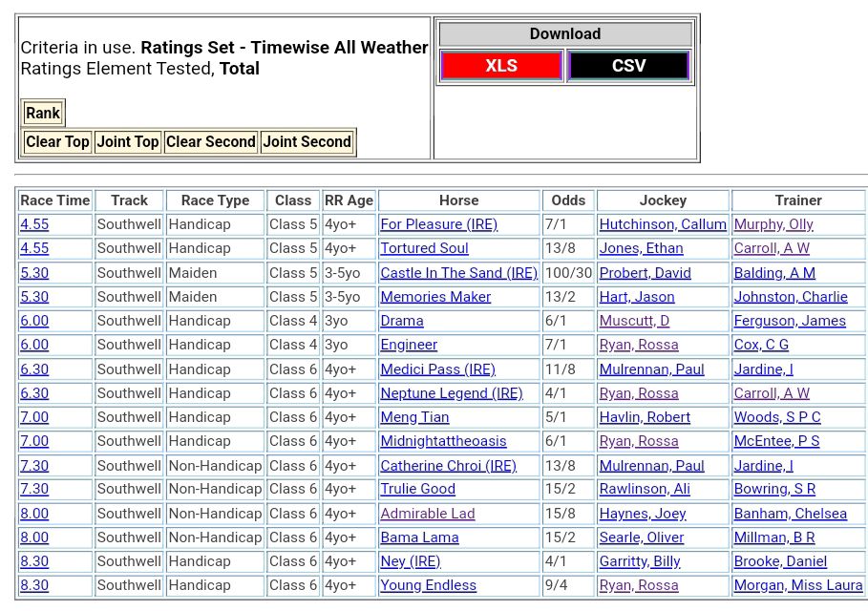
Task: Download ratings as XLS file
Action: (x=501, y=66)
